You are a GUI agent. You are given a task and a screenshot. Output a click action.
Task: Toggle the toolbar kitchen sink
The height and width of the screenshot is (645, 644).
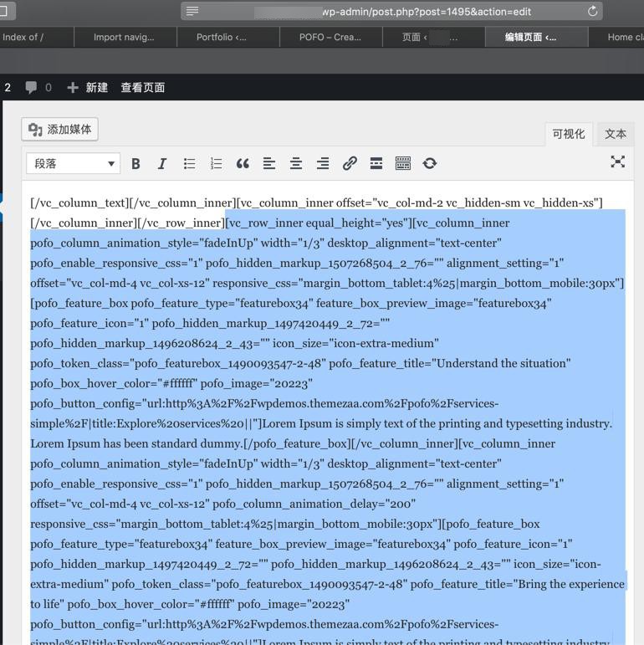(402, 164)
